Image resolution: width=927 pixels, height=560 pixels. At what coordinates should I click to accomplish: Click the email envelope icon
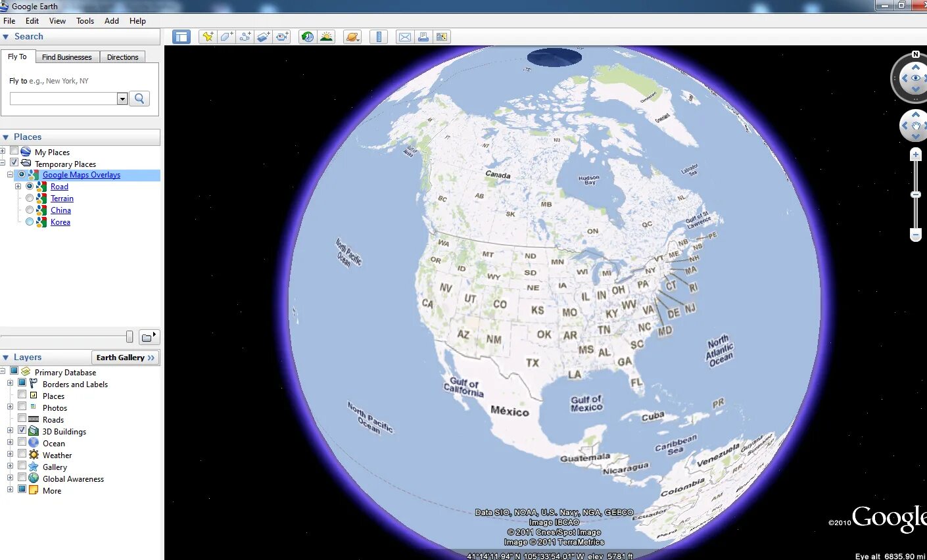[405, 37]
